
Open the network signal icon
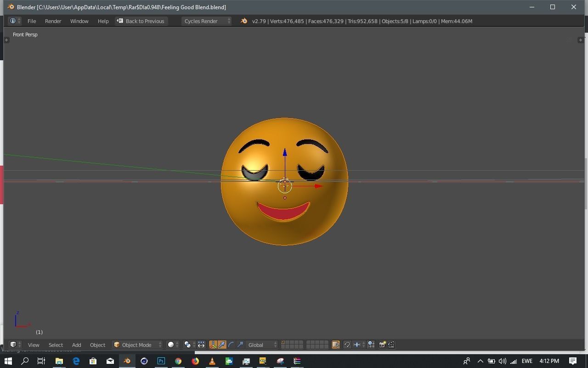pyautogui.click(x=514, y=361)
